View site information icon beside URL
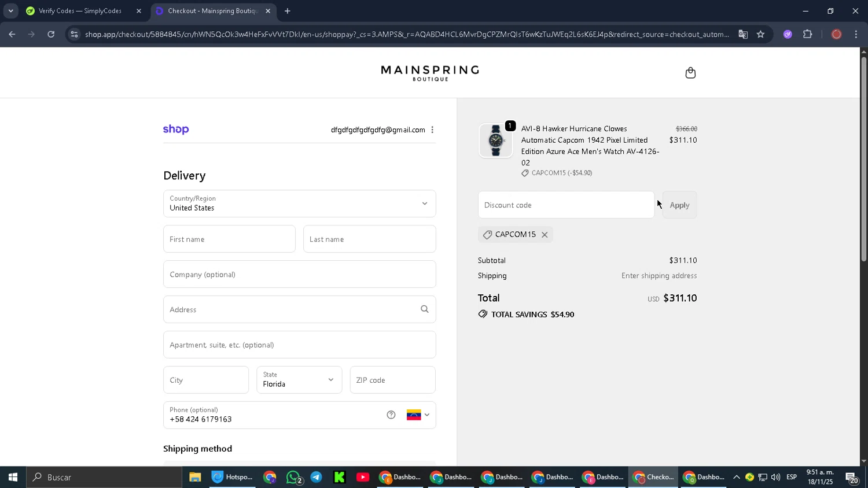 click(x=74, y=35)
